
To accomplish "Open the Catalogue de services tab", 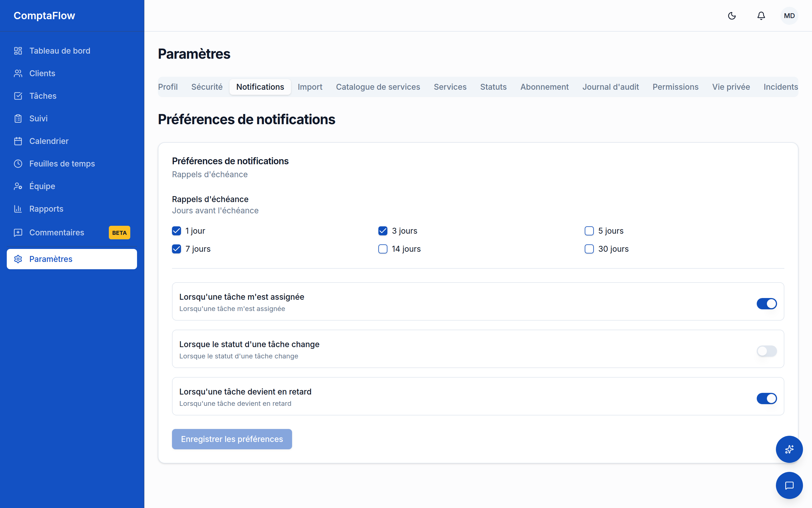I will coord(378,87).
